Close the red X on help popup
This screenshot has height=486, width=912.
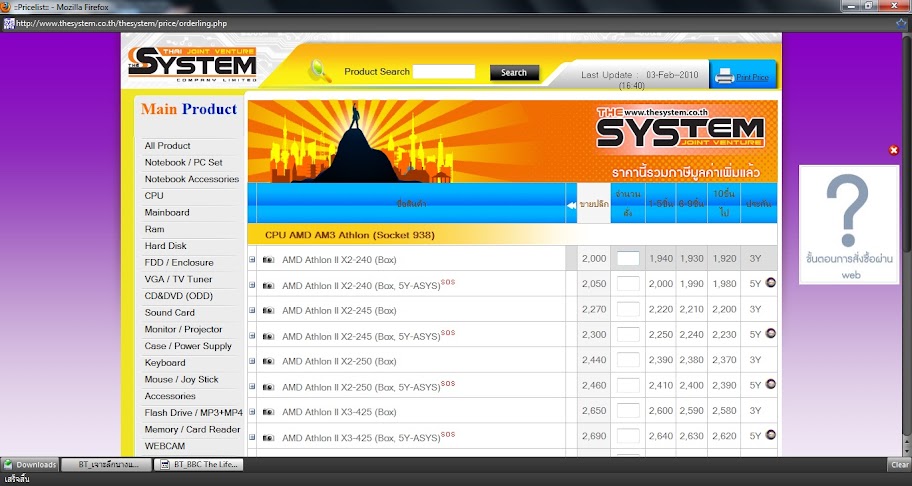[x=894, y=150]
